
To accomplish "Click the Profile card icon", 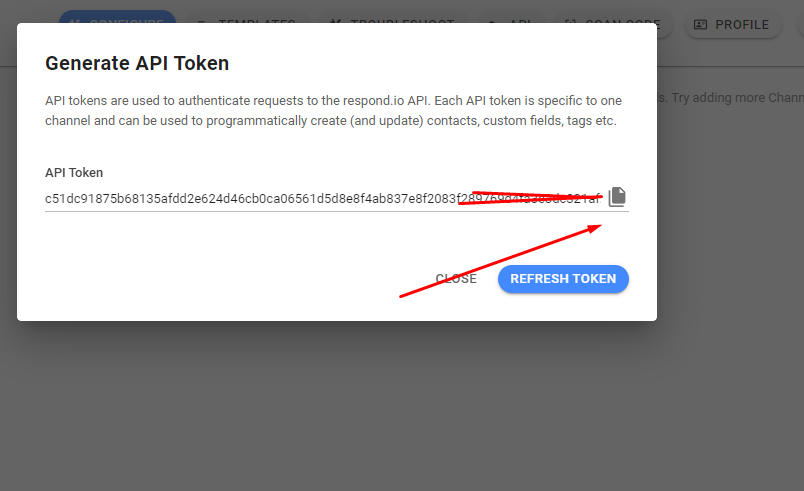I will 700,25.
